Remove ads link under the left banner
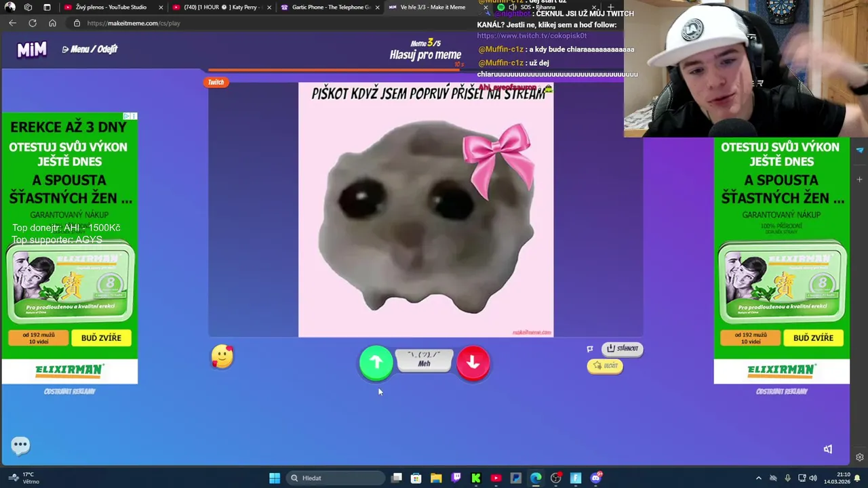868x488 pixels. click(x=69, y=391)
